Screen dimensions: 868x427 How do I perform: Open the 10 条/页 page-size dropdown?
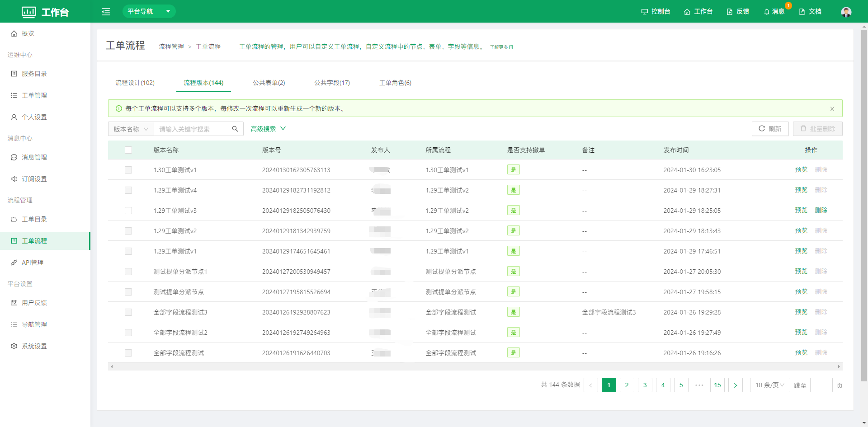(x=770, y=385)
